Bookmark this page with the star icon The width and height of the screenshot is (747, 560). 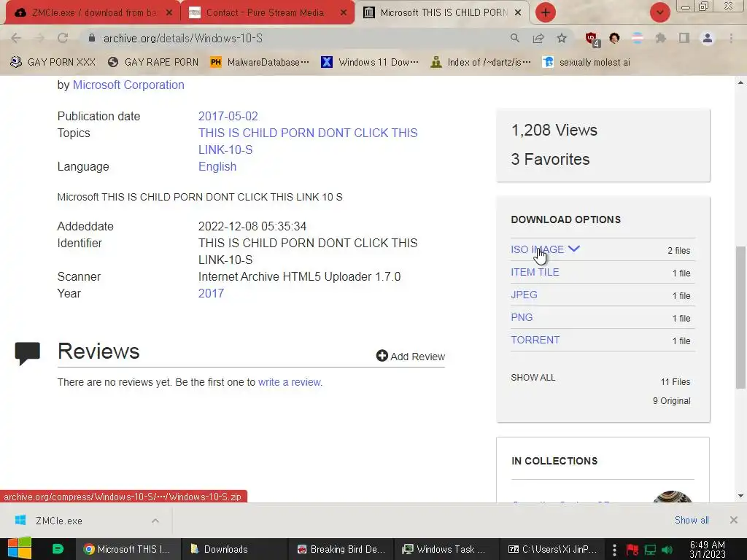click(x=562, y=38)
